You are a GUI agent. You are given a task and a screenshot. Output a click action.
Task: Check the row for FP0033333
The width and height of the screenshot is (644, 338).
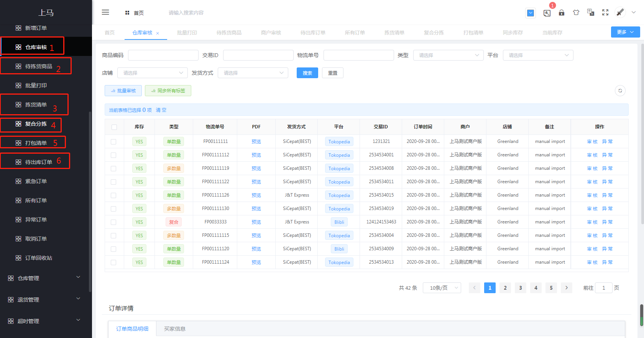click(113, 222)
